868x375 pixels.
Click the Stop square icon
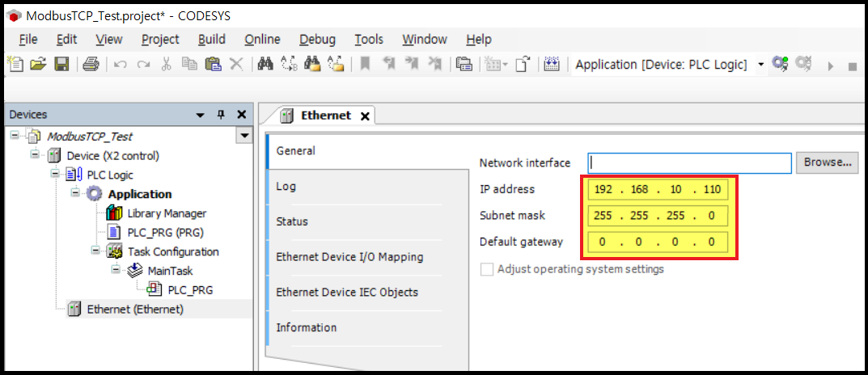tap(853, 67)
